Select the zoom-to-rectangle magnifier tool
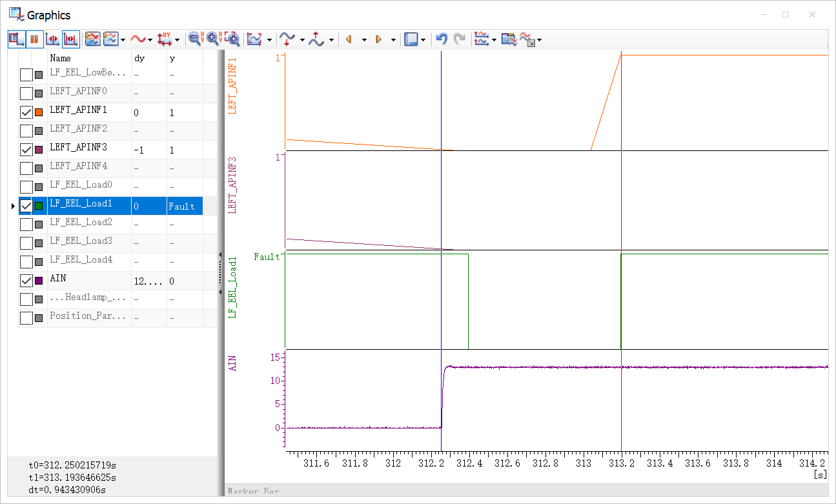 pos(232,39)
